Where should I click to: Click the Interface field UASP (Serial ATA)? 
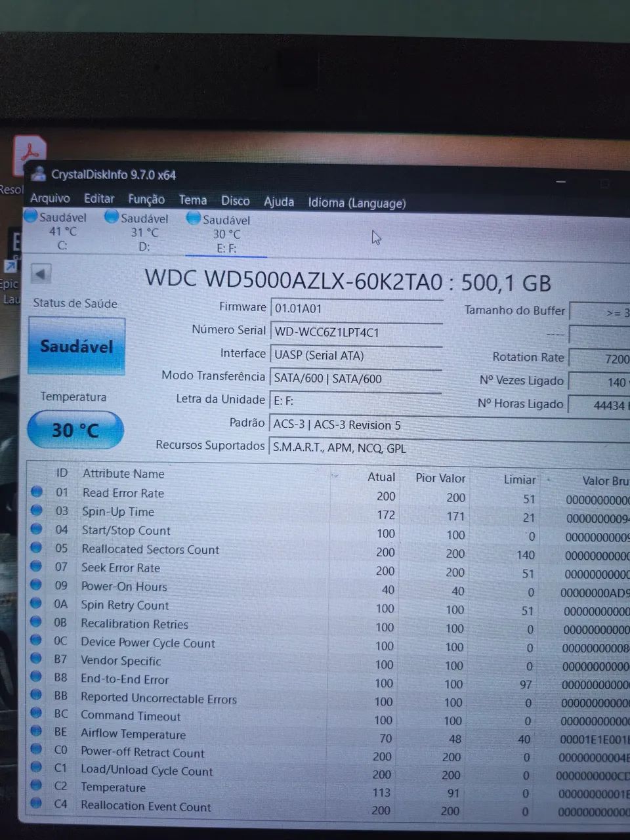pos(356,356)
